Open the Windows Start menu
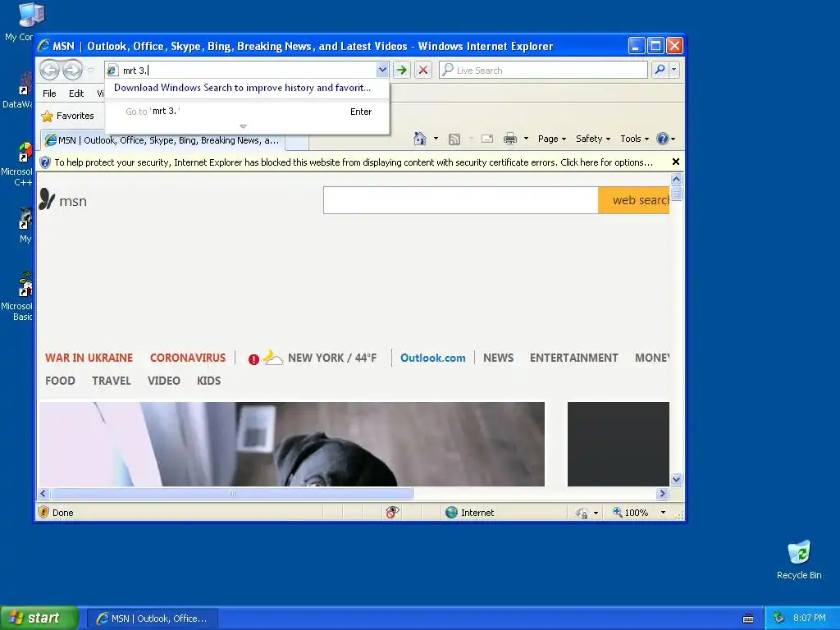The height and width of the screenshot is (630, 840). click(x=39, y=619)
